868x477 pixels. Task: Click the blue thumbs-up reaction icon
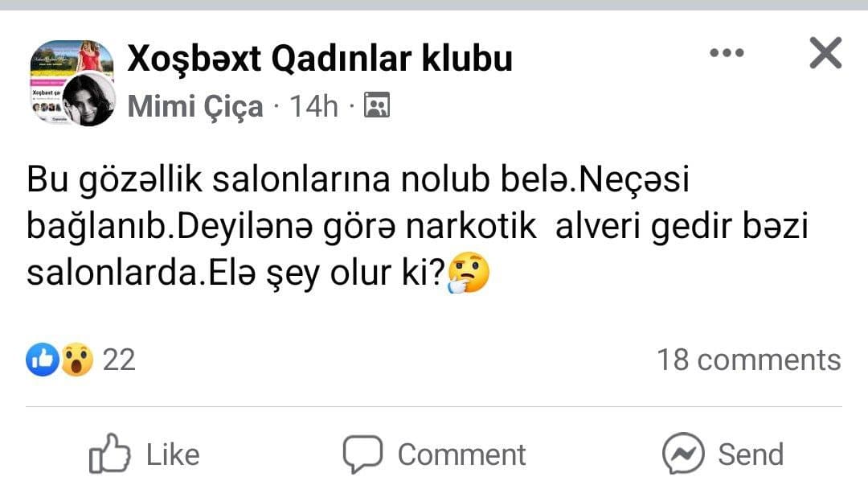tap(43, 360)
